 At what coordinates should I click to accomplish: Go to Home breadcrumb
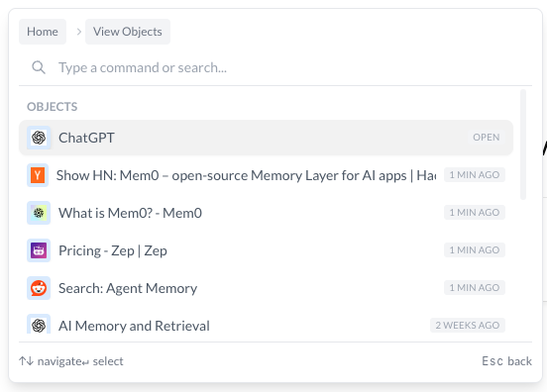pyautogui.click(x=43, y=32)
